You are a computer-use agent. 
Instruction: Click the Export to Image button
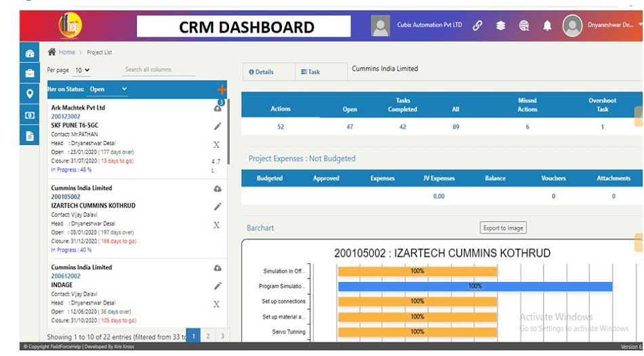503,228
